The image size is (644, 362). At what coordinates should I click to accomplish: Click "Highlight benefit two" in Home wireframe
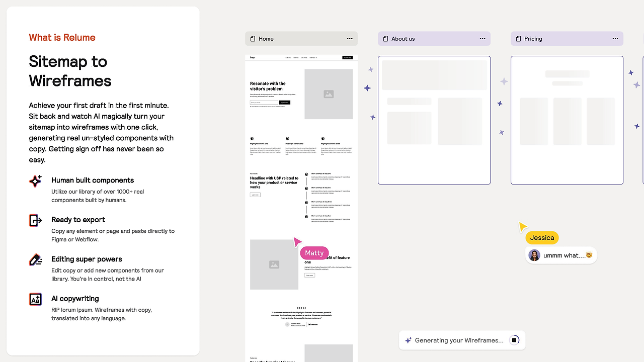[294, 144]
